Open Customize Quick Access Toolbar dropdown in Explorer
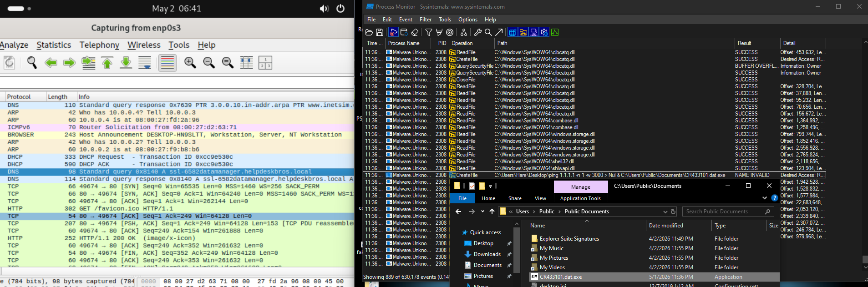Image resolution: width=868 pixels, height=287 pixels. [x=490, y=186]
